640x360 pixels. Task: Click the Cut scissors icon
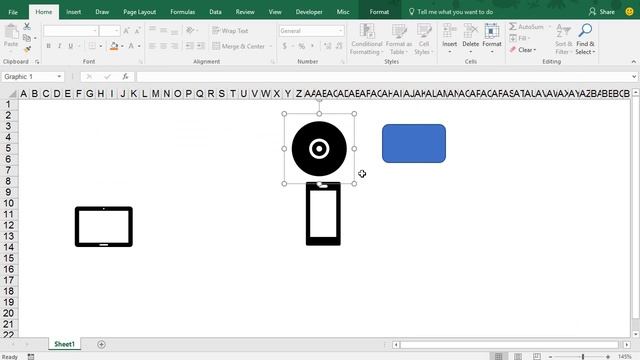click(x=27, y=27)
